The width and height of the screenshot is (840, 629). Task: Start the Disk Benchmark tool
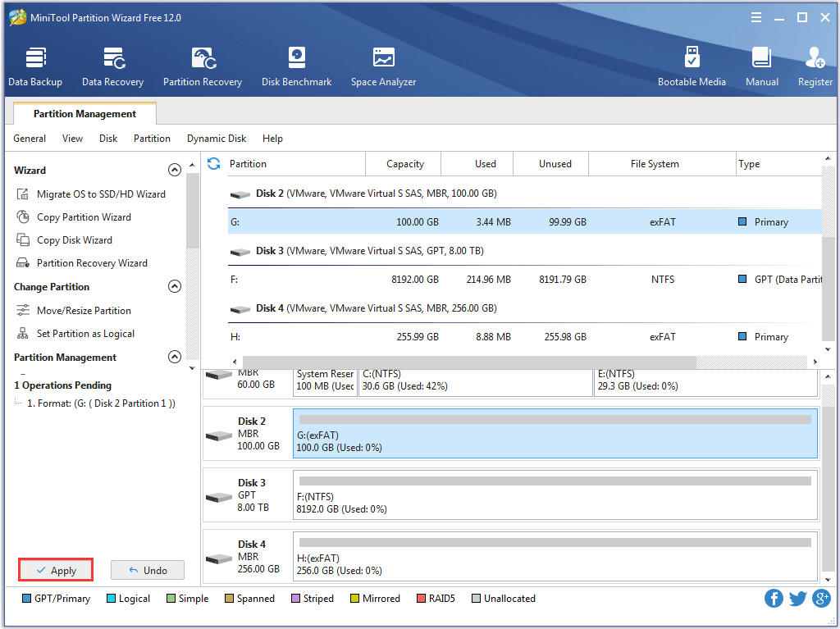pos(296,67)
